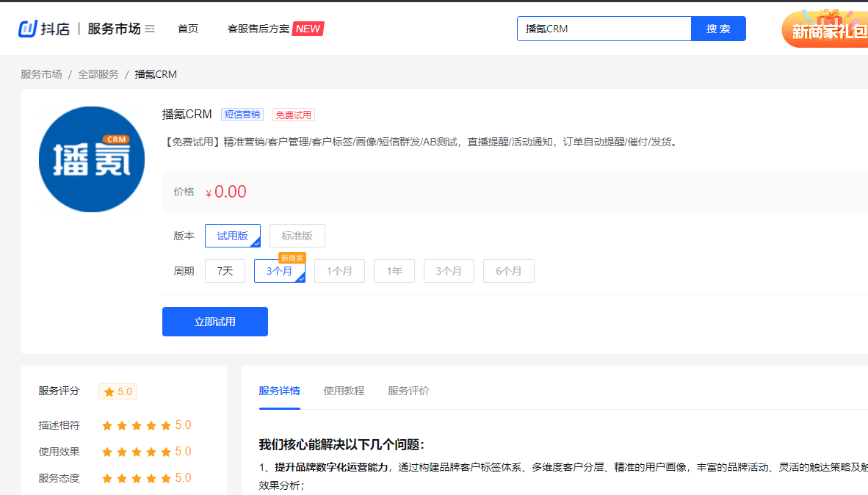Switch to the 使用教程 tab
868x495 pixels.
pyautogui.click(x=344, y=391)
